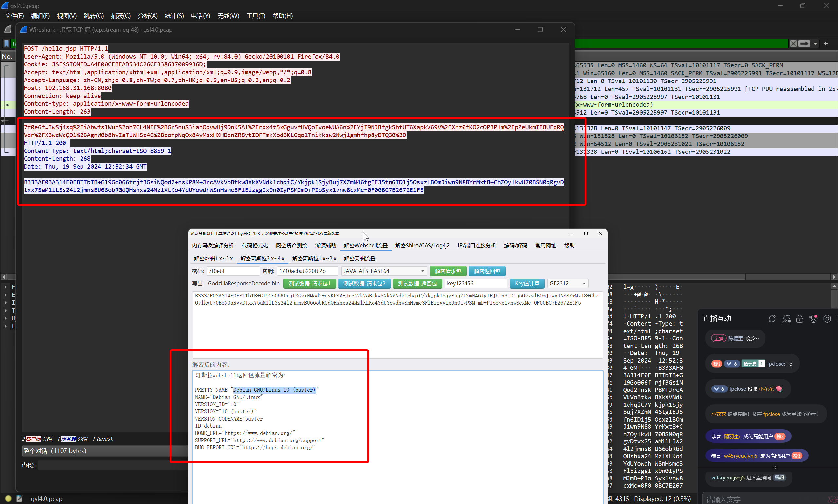This screenshot has height=504, width=838.
Task: Switch to the 溯源辅助 tab
Action: pyautogui.click(x=325, y=245)
